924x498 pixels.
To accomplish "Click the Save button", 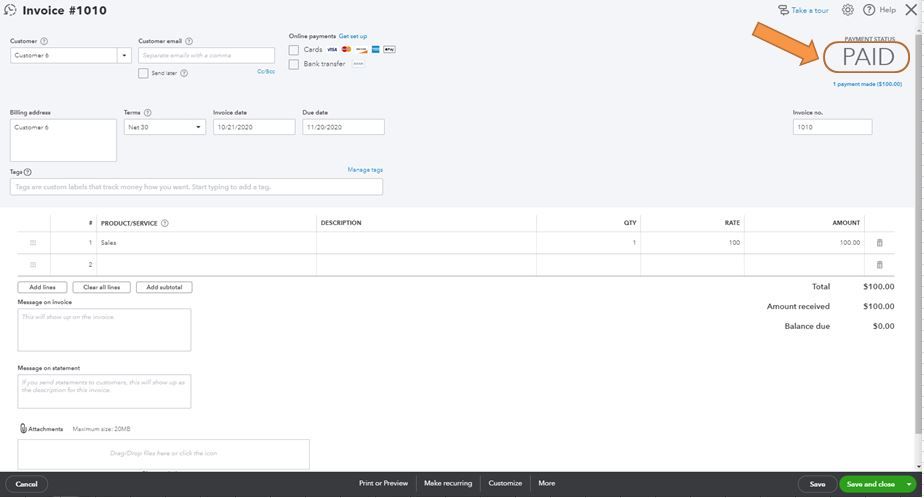I will coord(817,484).
